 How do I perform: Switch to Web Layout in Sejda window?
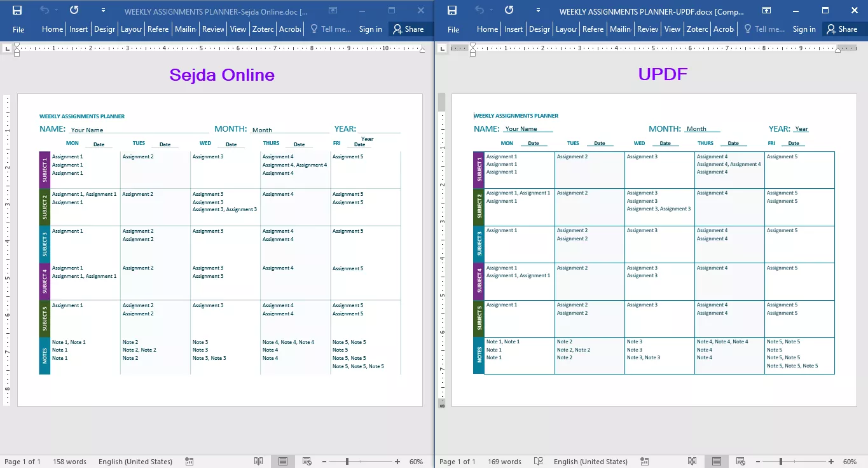(307, 462)
